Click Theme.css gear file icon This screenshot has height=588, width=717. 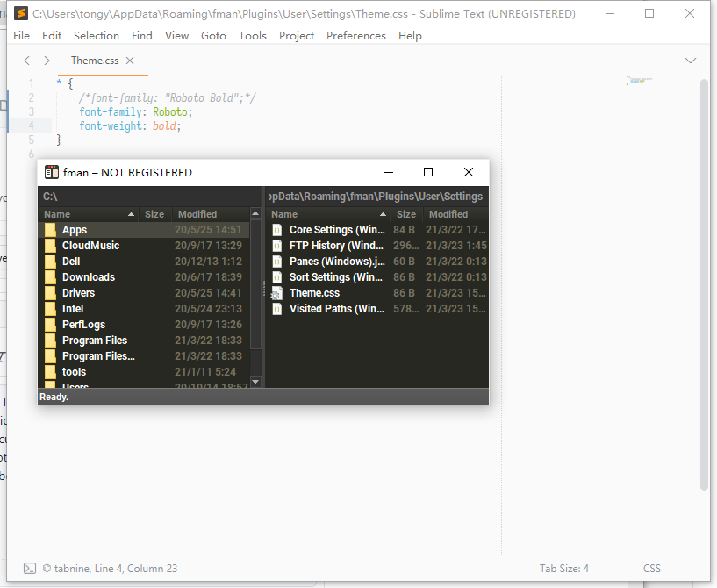[276, 293]
